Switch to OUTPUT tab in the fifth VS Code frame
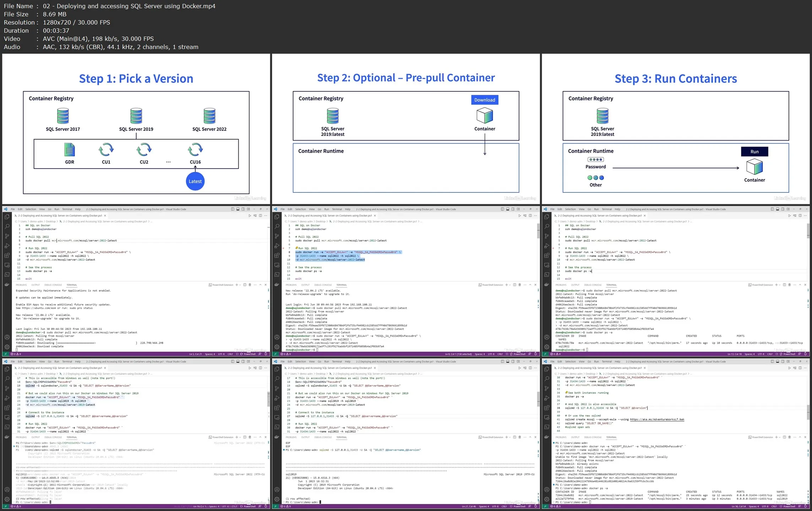Screen dimensions: 812x511 (x=305, y=437)
